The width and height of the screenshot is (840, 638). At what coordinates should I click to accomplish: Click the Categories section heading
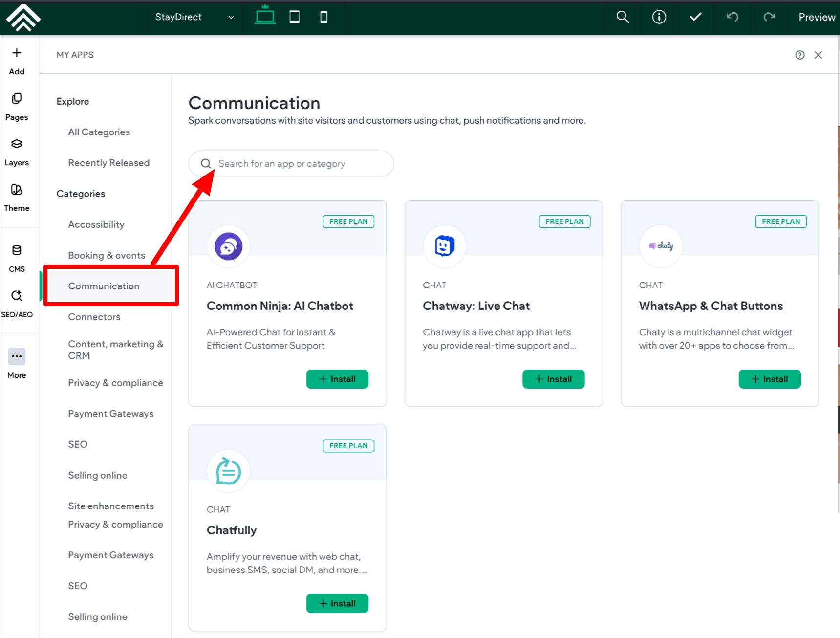point(81,194)
